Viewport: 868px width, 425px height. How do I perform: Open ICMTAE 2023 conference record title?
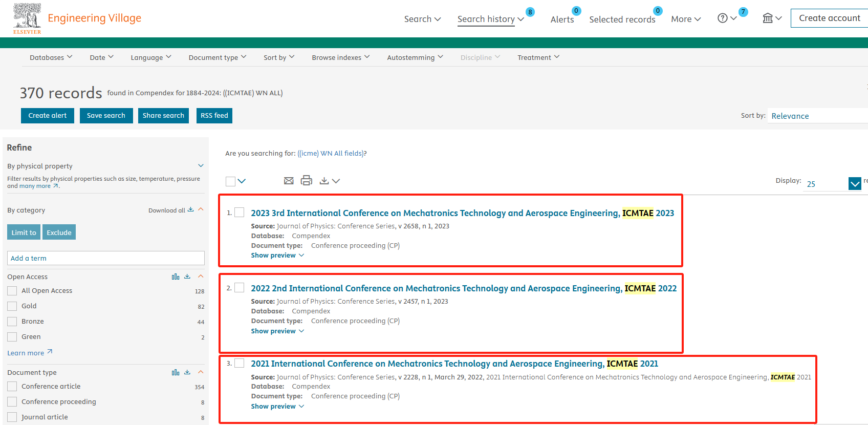pyautogui.click(x=463, y=213)
